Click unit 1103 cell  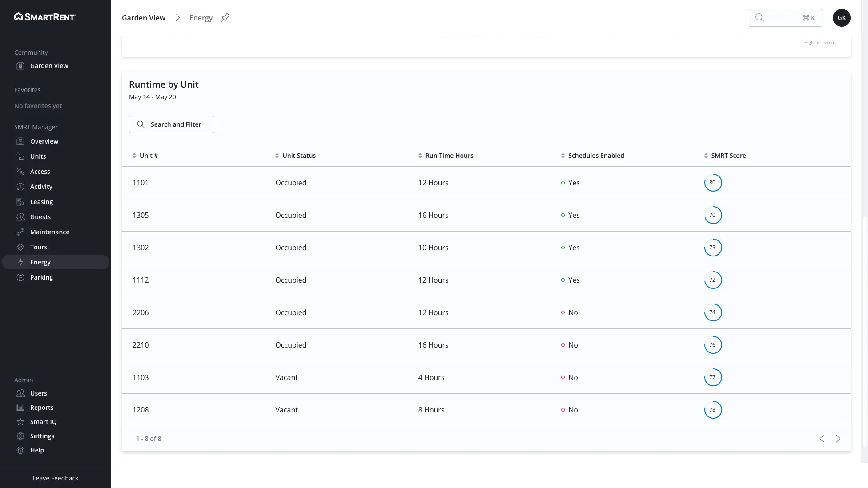click(141, 377)
